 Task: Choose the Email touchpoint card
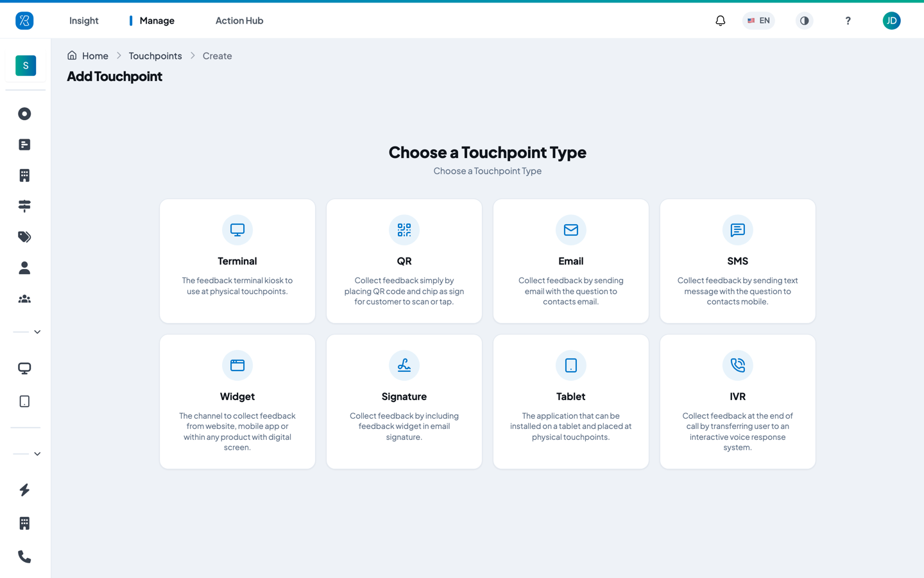coord(571,261)
